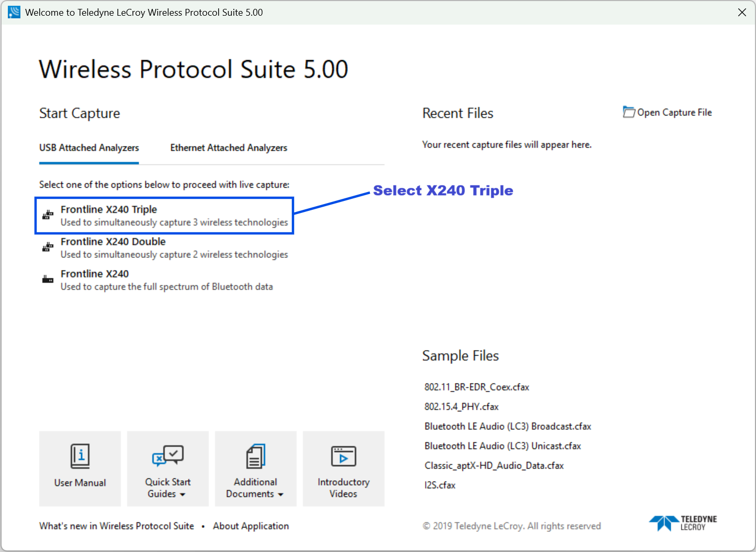The image size is (756, 552).
Task: Click the Quick Start Guides chat icon
Action: [x=168, y=456]
